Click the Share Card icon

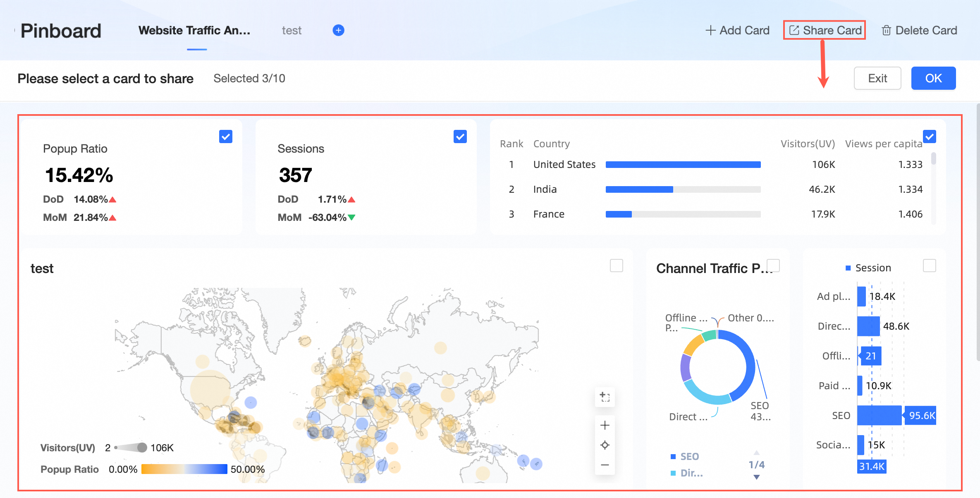click(794, 30)
